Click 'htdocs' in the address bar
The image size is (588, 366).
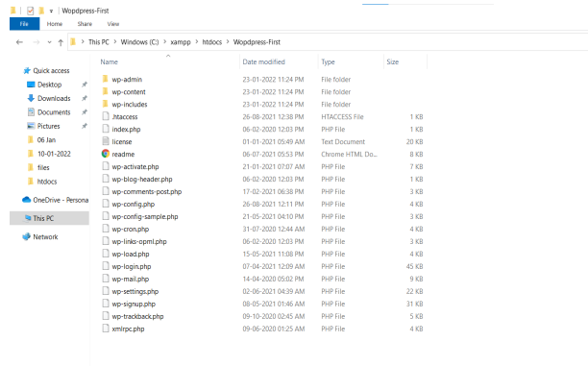click(x=212, y=42)
